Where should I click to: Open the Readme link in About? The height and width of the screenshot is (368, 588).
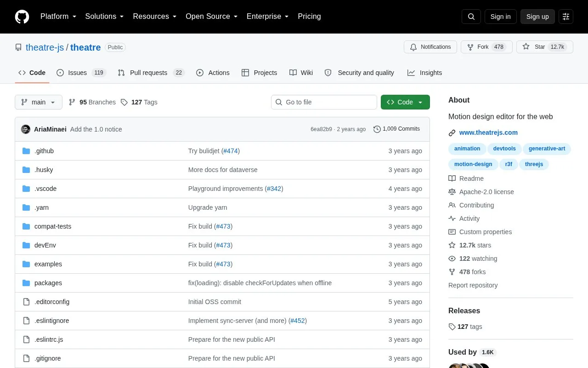(x=466, y=178)
